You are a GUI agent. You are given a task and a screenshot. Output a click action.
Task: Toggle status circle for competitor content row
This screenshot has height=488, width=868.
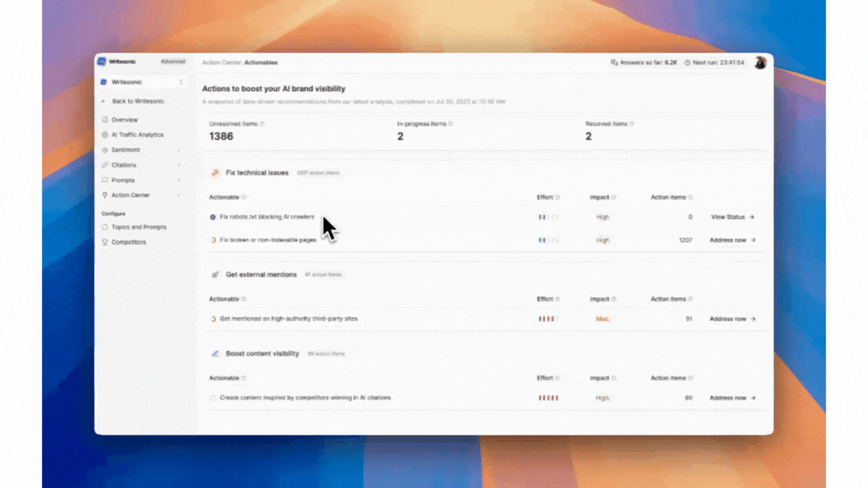point(212,398)
